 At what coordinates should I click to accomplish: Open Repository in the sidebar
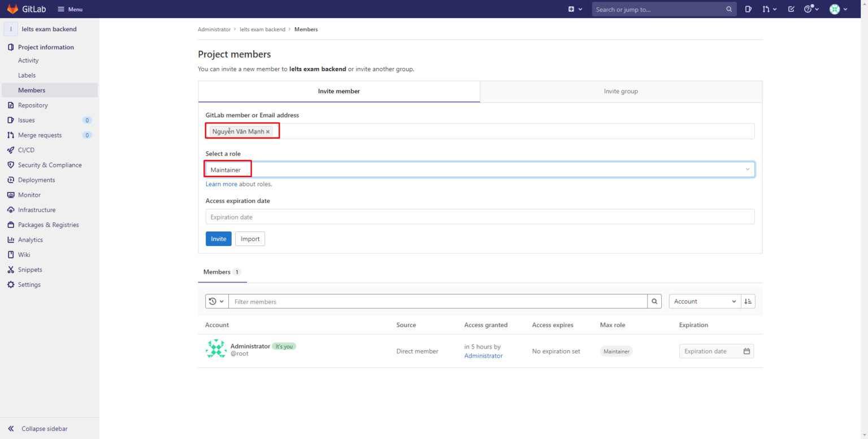coord(33,105)
